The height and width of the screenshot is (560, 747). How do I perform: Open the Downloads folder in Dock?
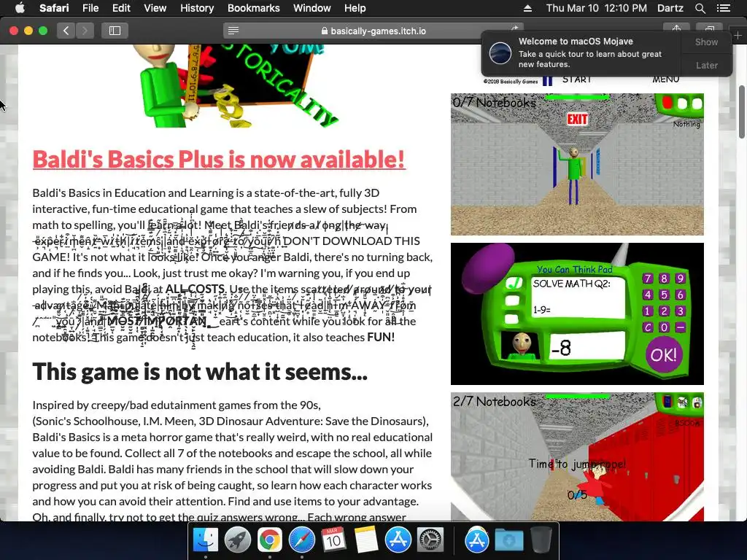point(508,540)
